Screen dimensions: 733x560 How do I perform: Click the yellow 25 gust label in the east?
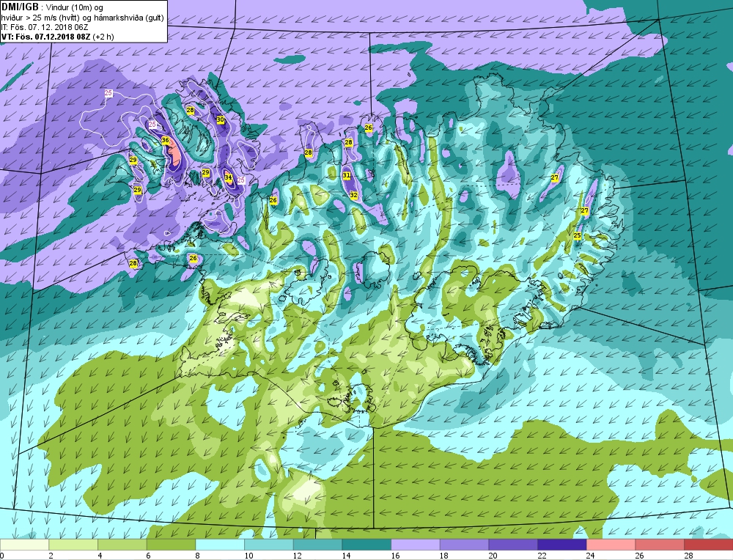point(578,235)
